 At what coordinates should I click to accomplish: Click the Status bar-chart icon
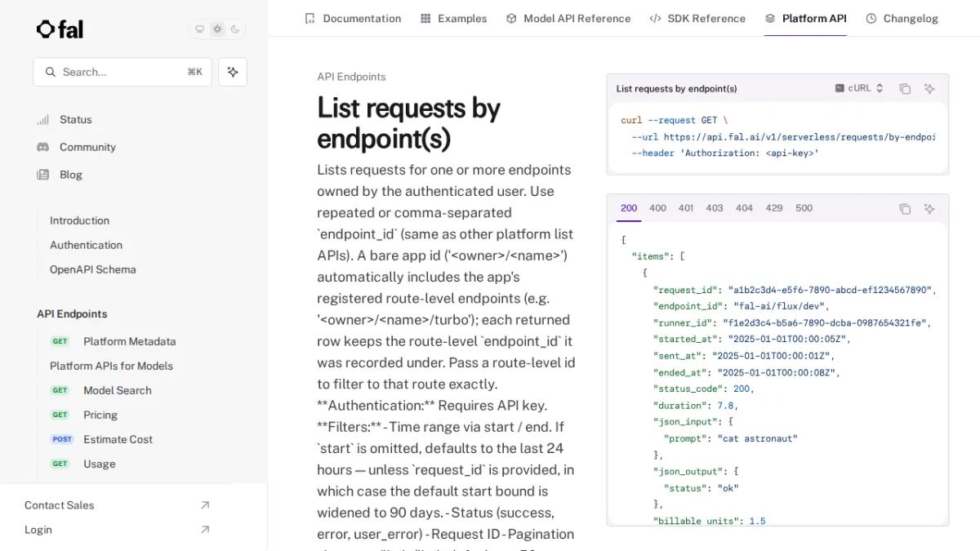coord(42,120)
